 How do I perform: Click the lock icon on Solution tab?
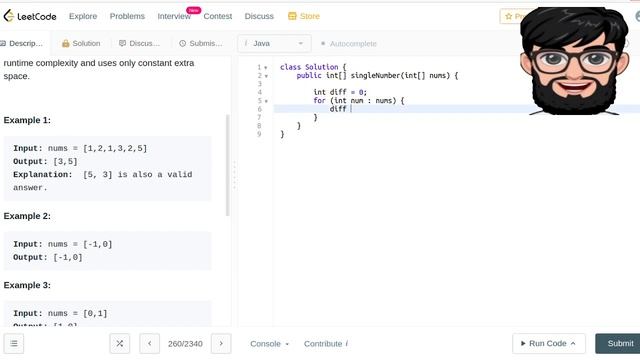65,43
